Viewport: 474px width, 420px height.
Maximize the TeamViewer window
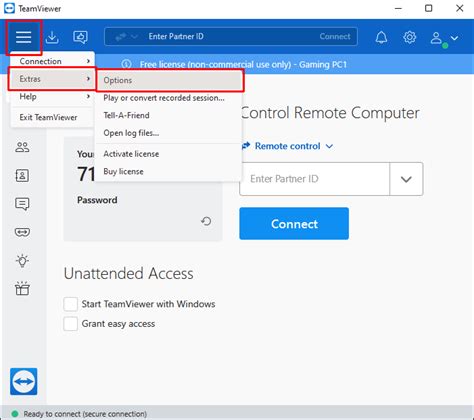429,8
